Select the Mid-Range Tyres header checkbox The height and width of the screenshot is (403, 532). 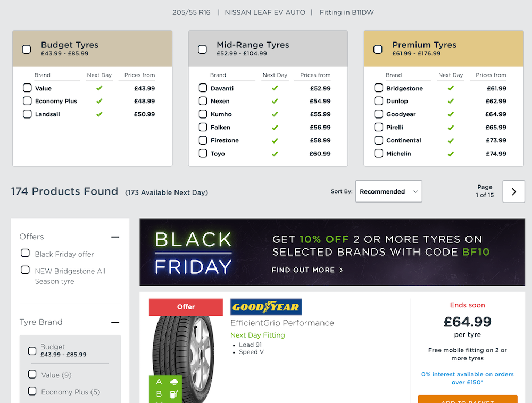pyautogui.click(x=202, y=49)
